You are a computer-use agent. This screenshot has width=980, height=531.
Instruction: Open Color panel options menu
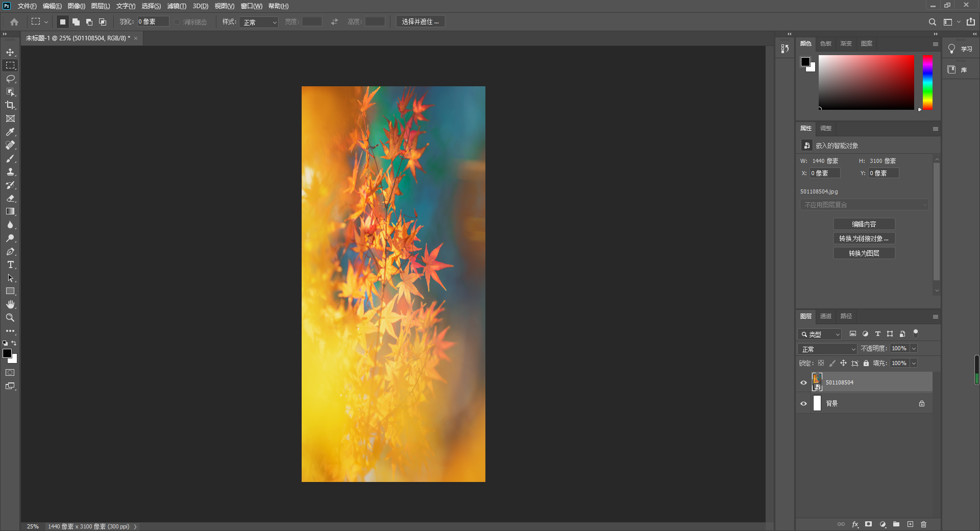[x=936, y=44]
